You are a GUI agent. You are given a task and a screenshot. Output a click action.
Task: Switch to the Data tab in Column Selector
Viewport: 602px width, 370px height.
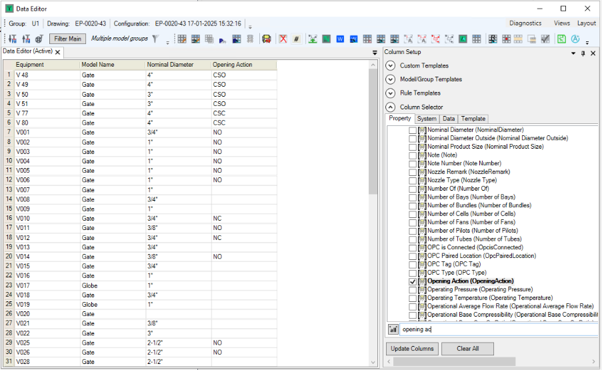(448, 119)
